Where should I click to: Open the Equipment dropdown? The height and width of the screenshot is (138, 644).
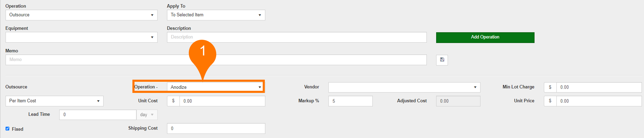81,37
